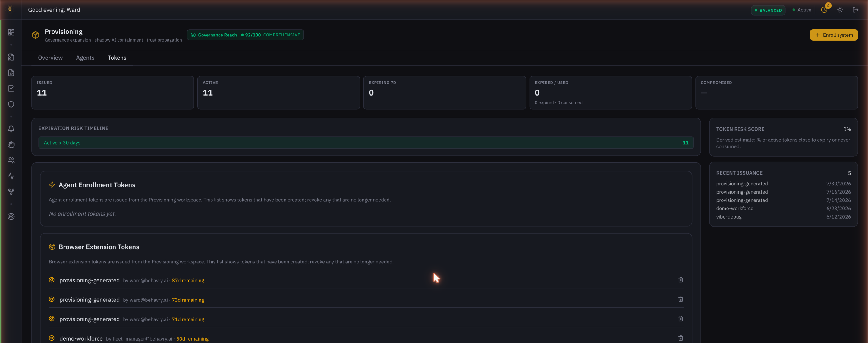This screenshot has width=868, height=343.
Task: Open the sidebar document-with-user icon
Action: coord(11,57)
